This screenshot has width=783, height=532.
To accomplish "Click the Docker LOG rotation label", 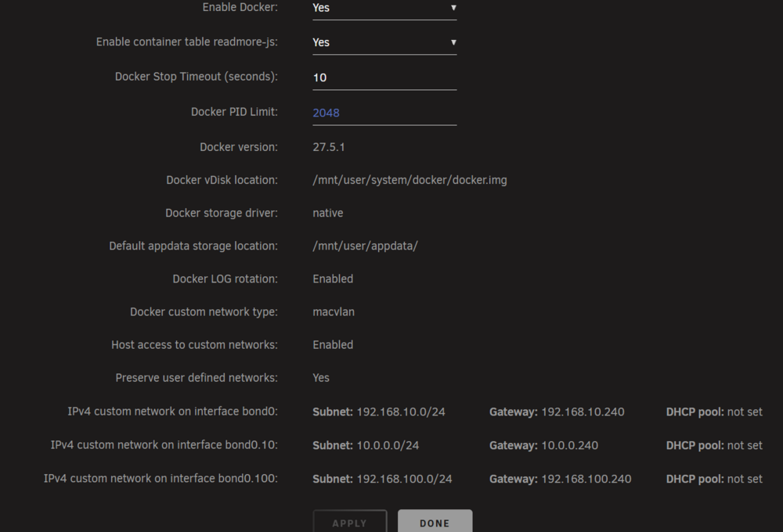I will [x=225, y=279].
